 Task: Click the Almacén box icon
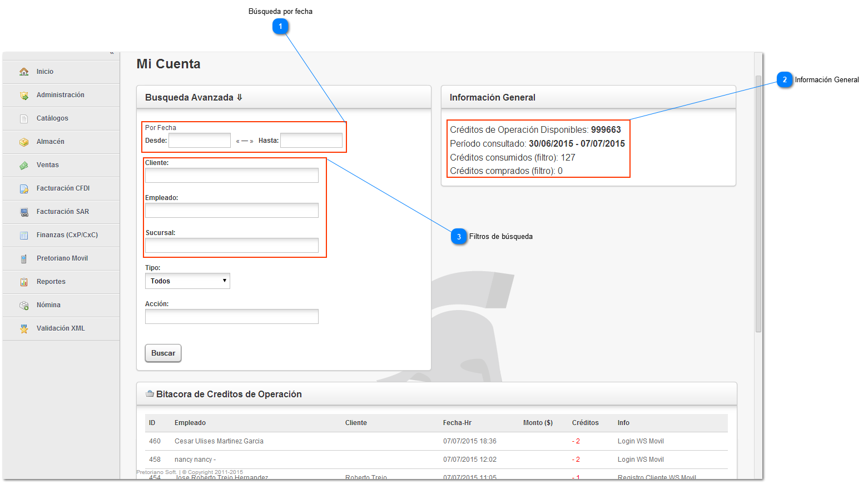[x=24, y=142]
